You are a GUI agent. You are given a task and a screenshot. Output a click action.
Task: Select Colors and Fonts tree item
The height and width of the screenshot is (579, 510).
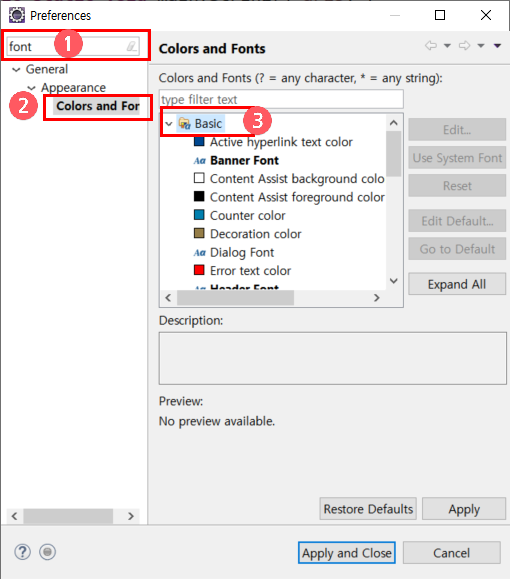pyautogui.click(x=97, y=106)
